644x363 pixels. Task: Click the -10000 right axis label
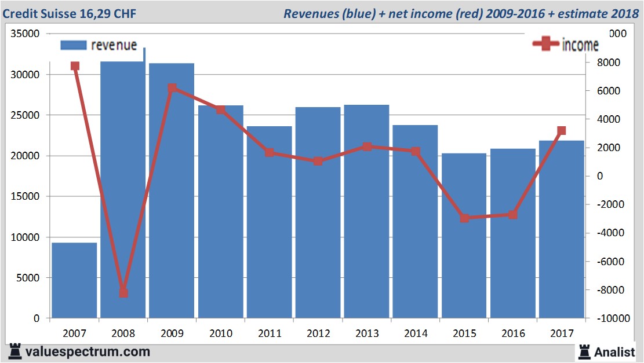tap(613, 318)
